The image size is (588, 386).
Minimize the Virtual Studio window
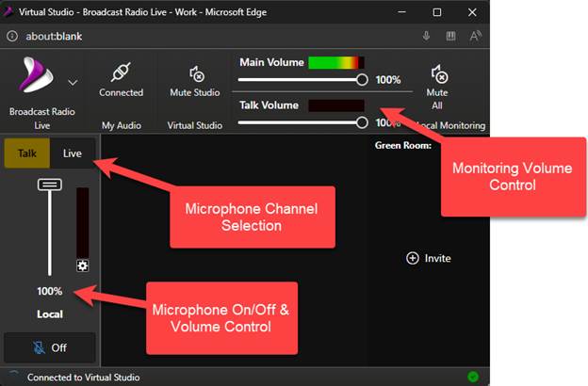pos(401,12)
